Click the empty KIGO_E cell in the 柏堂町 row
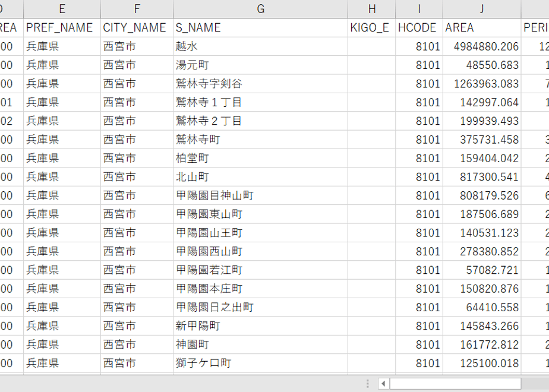 [x=372, y=158]
